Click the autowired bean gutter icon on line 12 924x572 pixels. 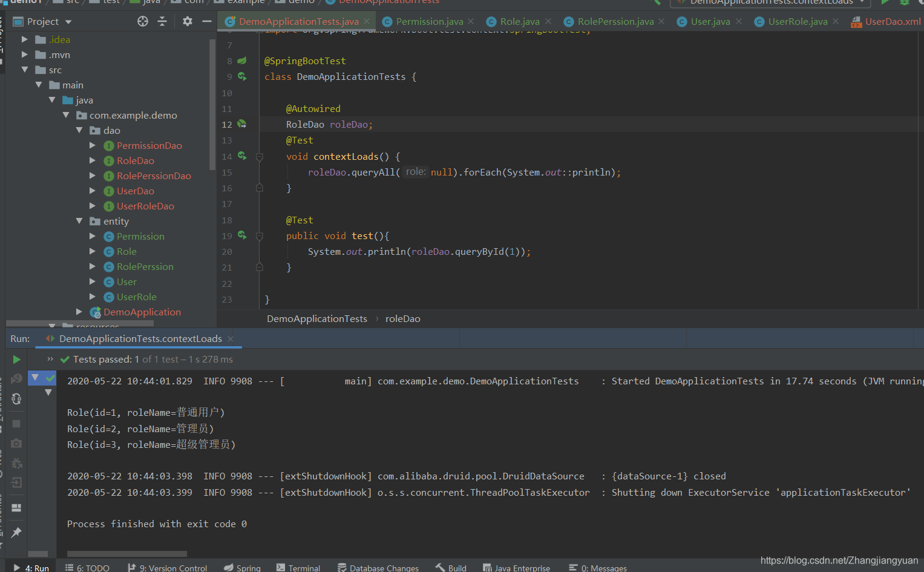242,124
